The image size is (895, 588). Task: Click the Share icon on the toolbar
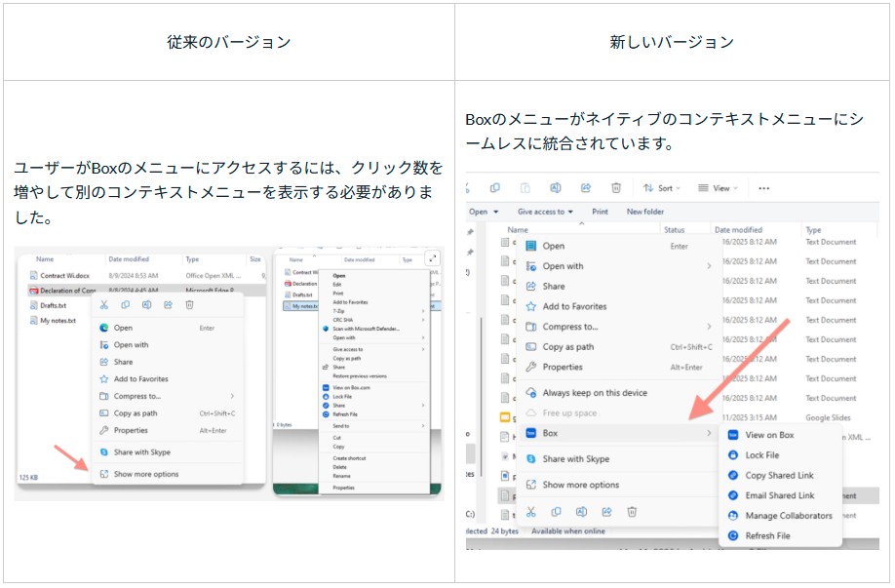(x=584, y=187)
